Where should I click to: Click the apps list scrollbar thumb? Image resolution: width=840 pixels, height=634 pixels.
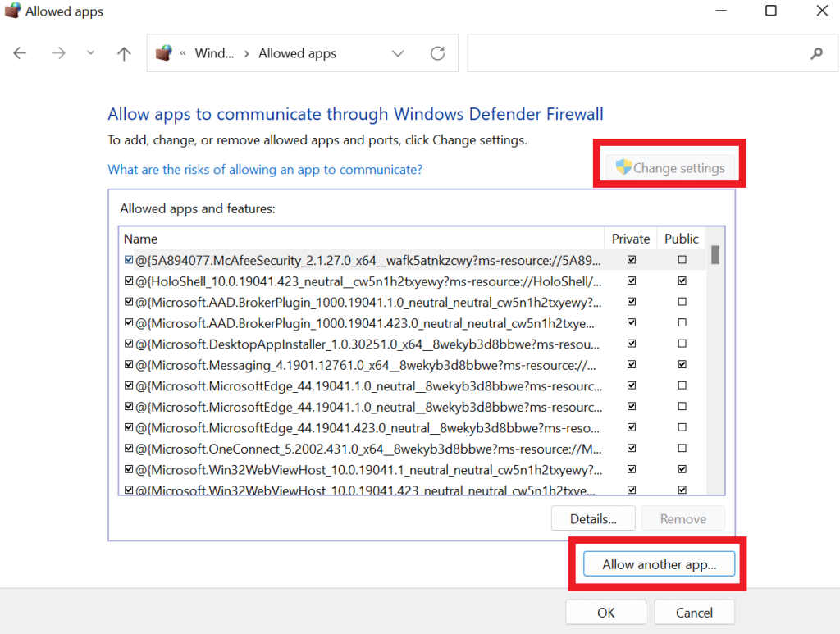coord(715,255)
